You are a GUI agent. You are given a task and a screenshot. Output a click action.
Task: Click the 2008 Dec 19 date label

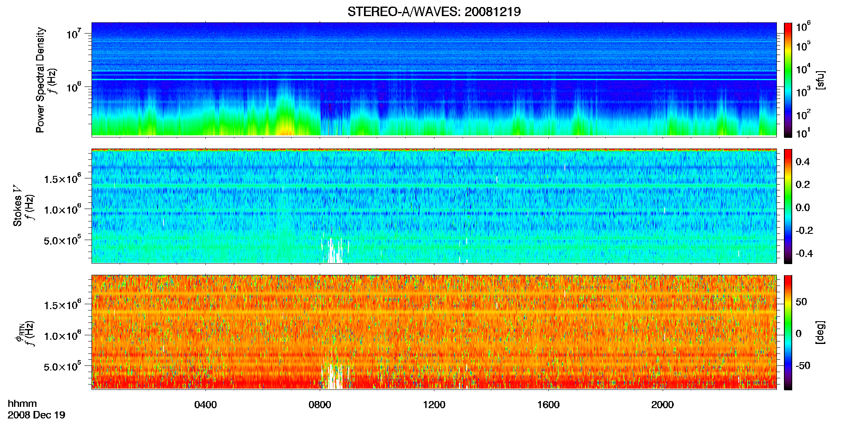coord(36,415)
